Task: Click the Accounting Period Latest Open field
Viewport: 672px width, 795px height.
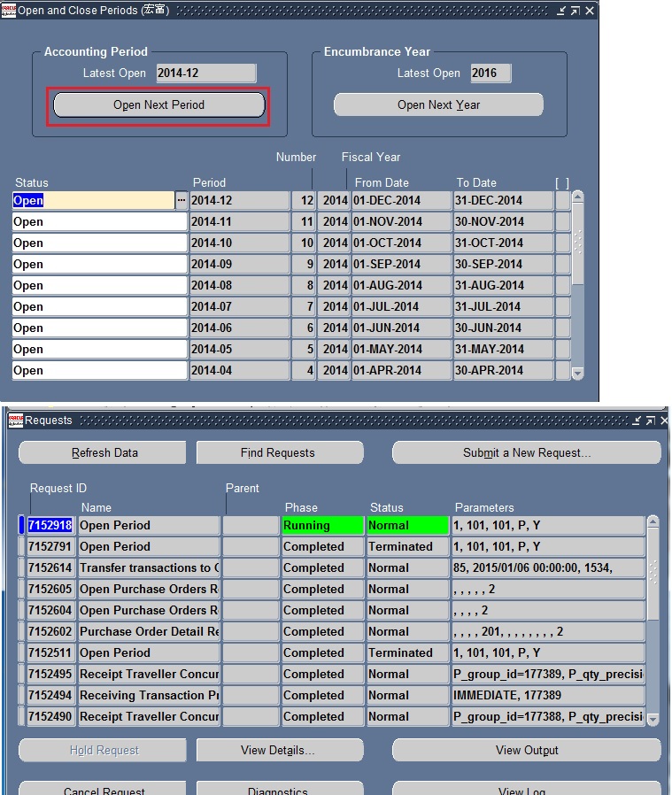Action: click(x=205, y=73)
